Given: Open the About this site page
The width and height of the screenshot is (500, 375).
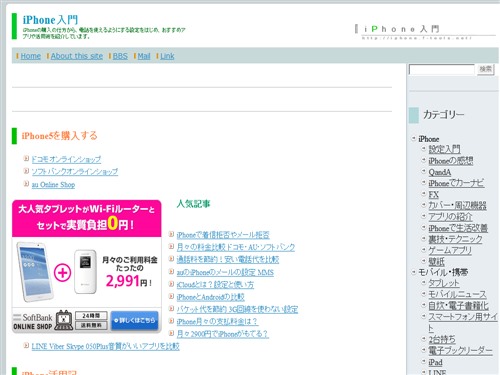Looking at the screenshot, I should [x=77, y=56].
